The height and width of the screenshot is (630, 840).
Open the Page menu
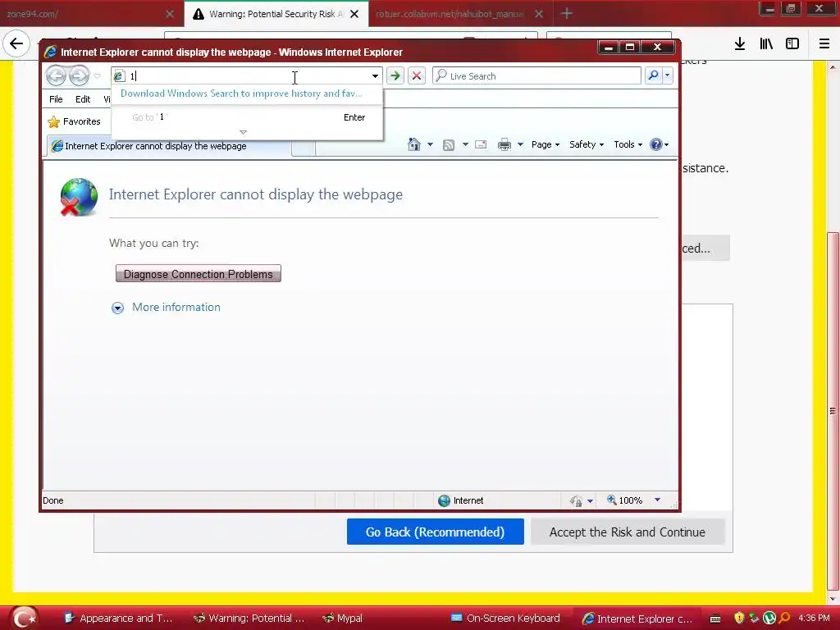pyautogui.click(x=546, y=144)
